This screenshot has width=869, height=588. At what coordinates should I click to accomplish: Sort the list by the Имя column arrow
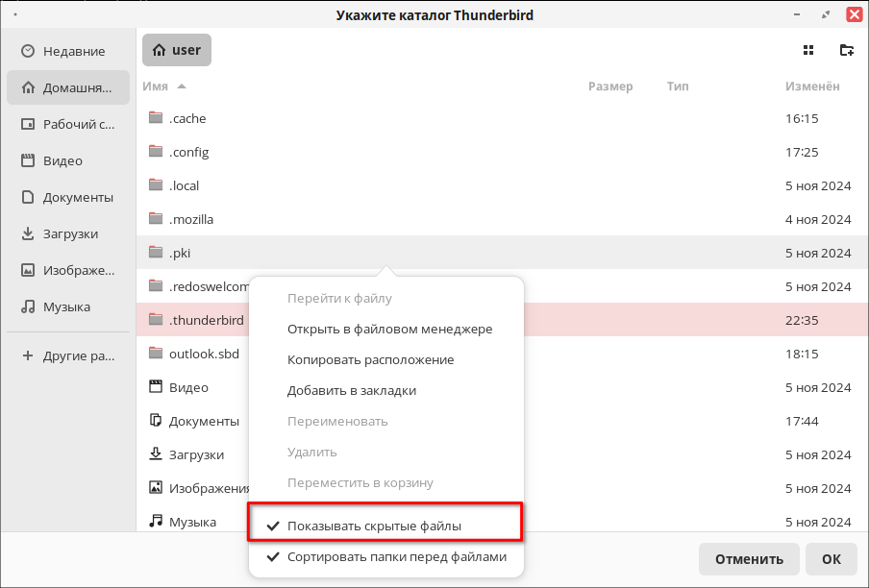(182, 86)
